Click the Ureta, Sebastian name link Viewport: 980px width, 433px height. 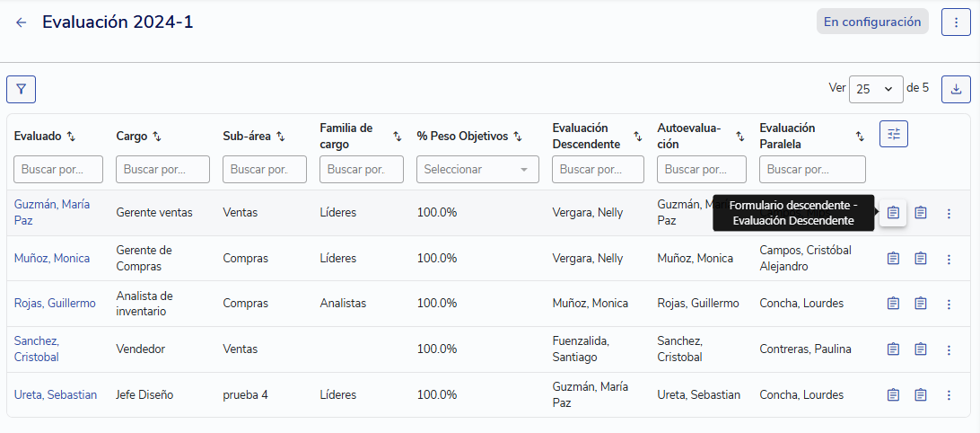tap(56, 394)
